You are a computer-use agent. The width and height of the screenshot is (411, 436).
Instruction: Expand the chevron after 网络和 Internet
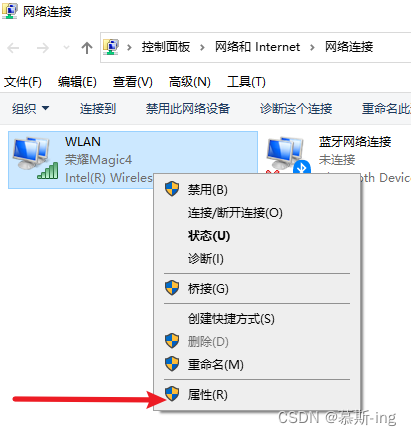click(312, 47)
